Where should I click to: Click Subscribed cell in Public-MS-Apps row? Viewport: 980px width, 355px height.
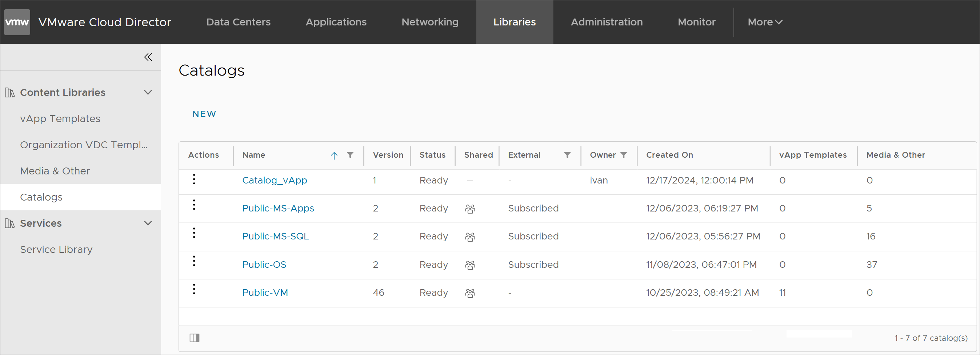pos(533,208)
